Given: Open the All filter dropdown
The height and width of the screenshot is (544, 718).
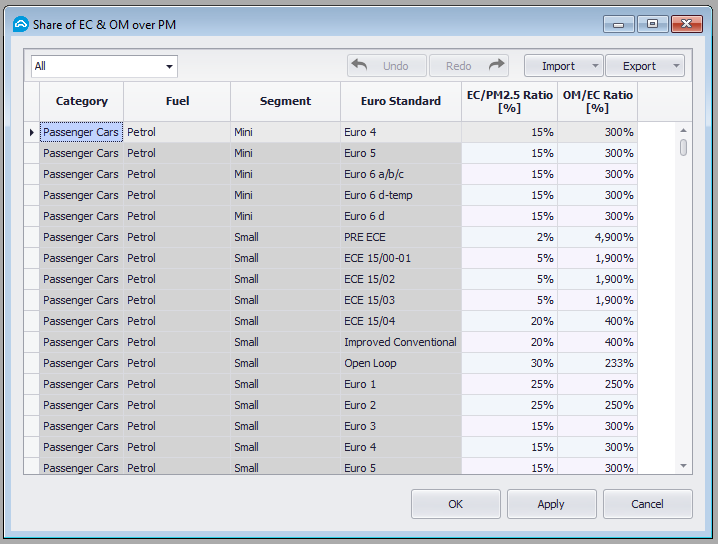Looking at the screenshot, I should (x=104, y=66).
